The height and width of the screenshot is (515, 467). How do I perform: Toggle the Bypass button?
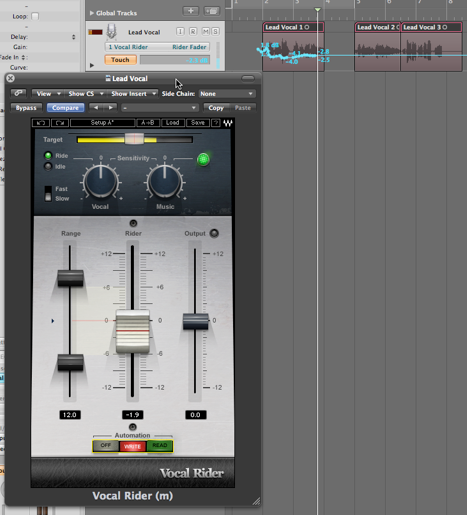26,108
